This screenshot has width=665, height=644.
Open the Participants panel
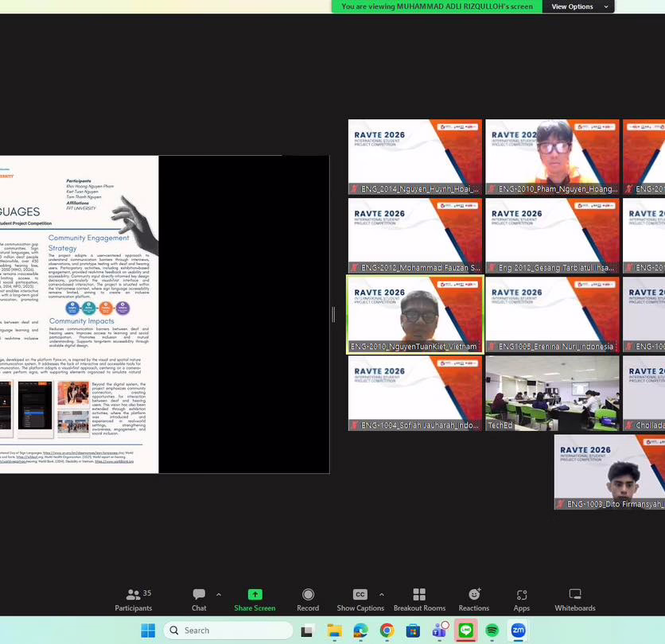click(133, 600)
